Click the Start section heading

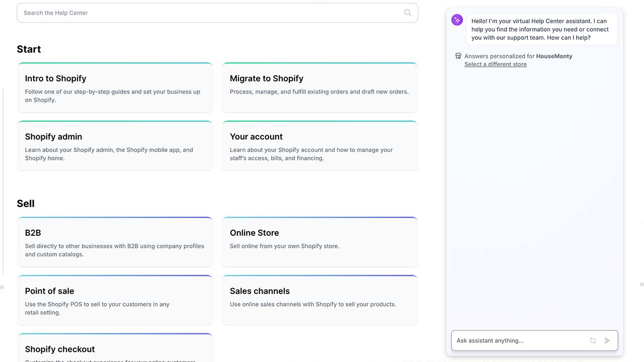(29, 49)
